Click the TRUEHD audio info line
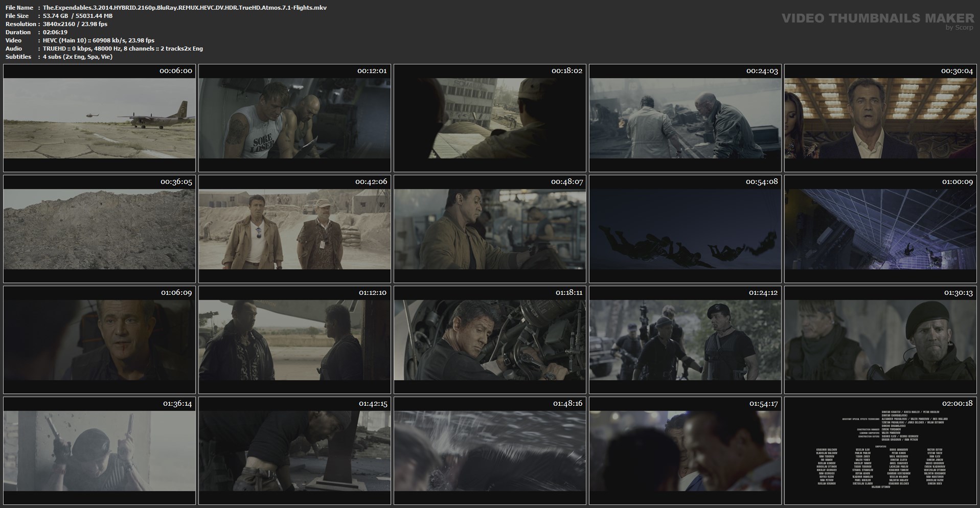The width and height of the screenshot is (980, 508). point(123,49)
